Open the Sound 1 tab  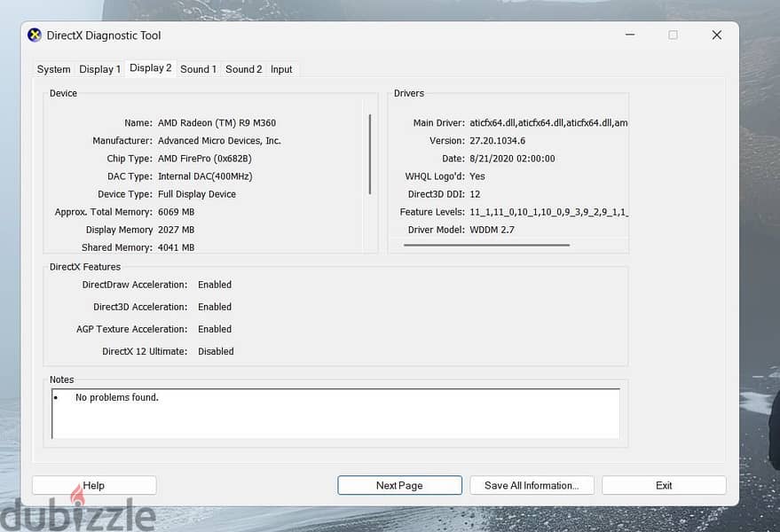(198, 69)
